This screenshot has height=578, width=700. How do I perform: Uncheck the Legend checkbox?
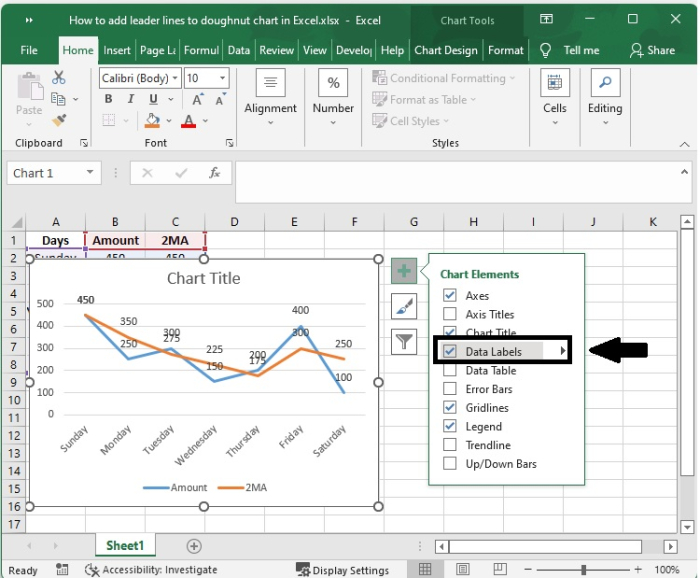click(450, 426)
